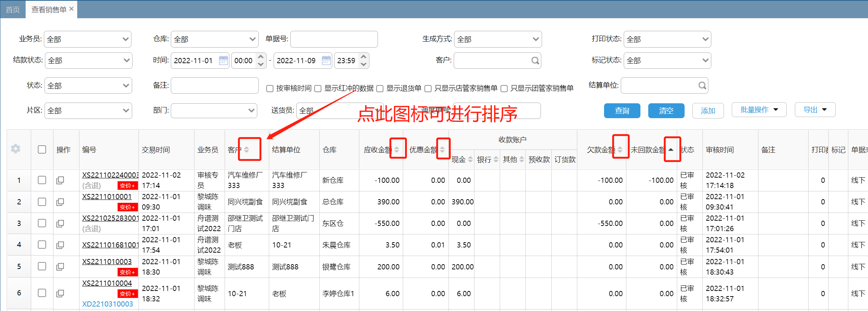Open the 状态 dropdown
This screenshot has width=868, height=311.
click(88, 85)
